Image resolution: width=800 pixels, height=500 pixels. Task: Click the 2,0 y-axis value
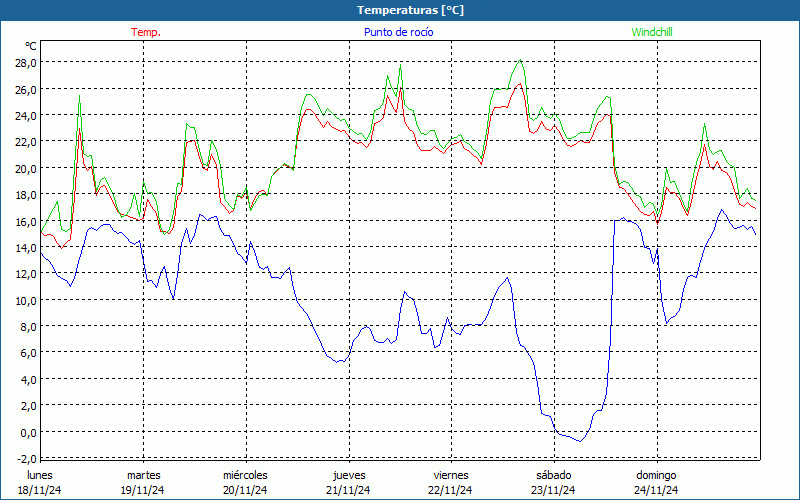click(29, 406)
